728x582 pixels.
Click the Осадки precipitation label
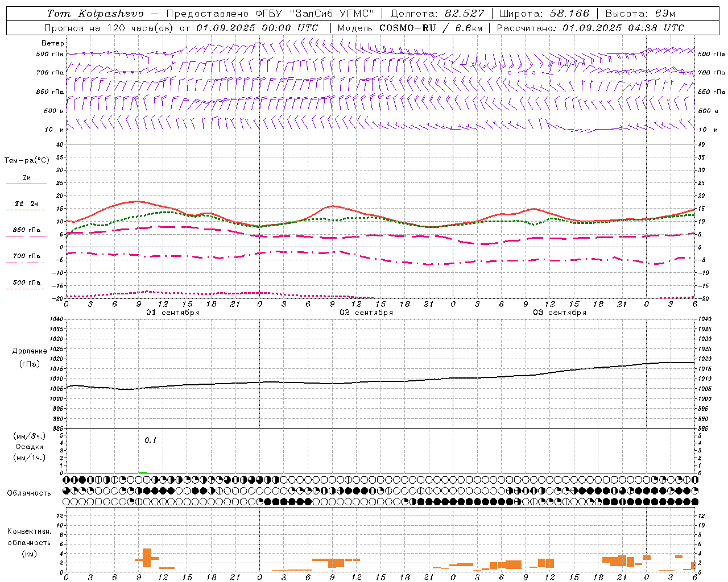30,447
